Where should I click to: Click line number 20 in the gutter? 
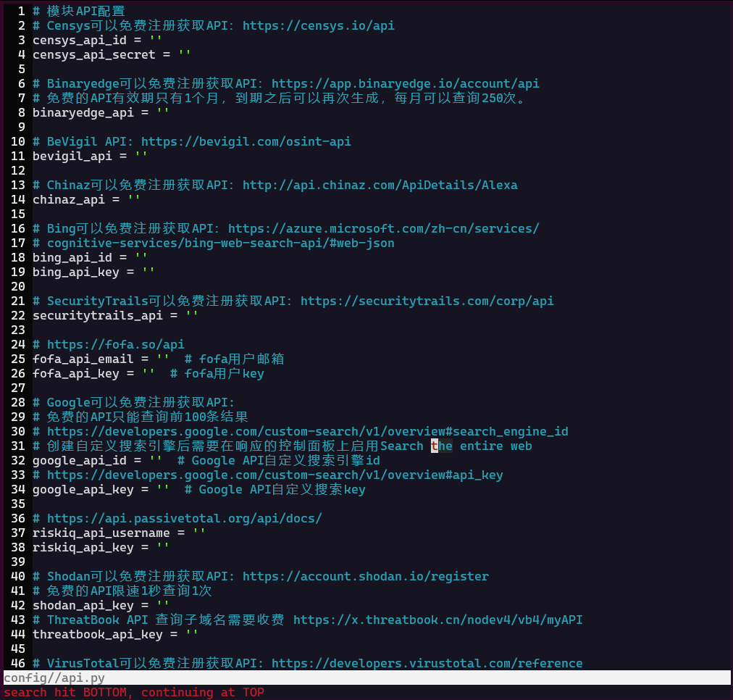point(18,286)
